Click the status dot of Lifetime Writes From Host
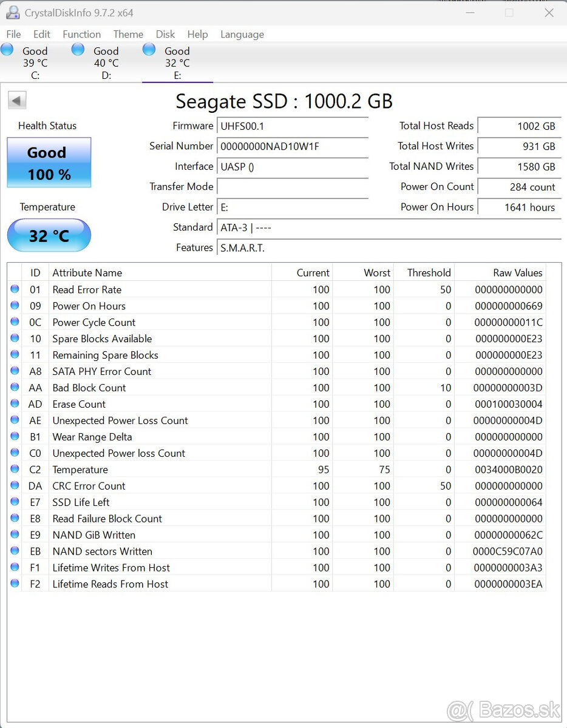 15,568
